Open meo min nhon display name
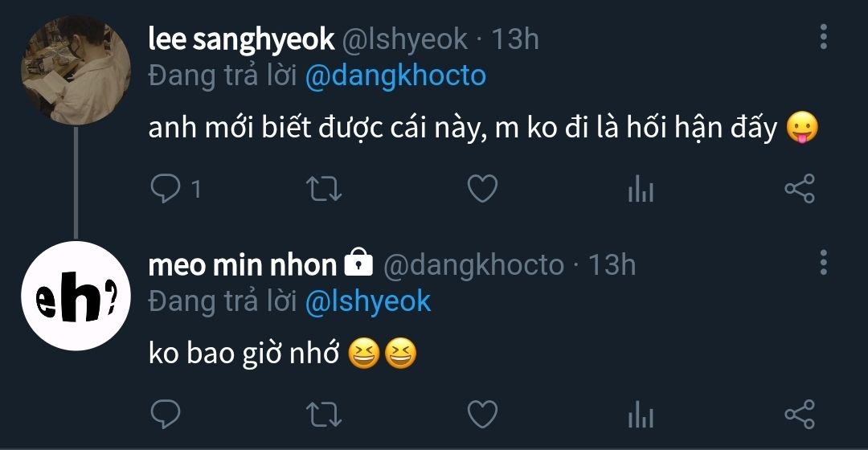Screen dimensions: 868x450 point(242,264)
